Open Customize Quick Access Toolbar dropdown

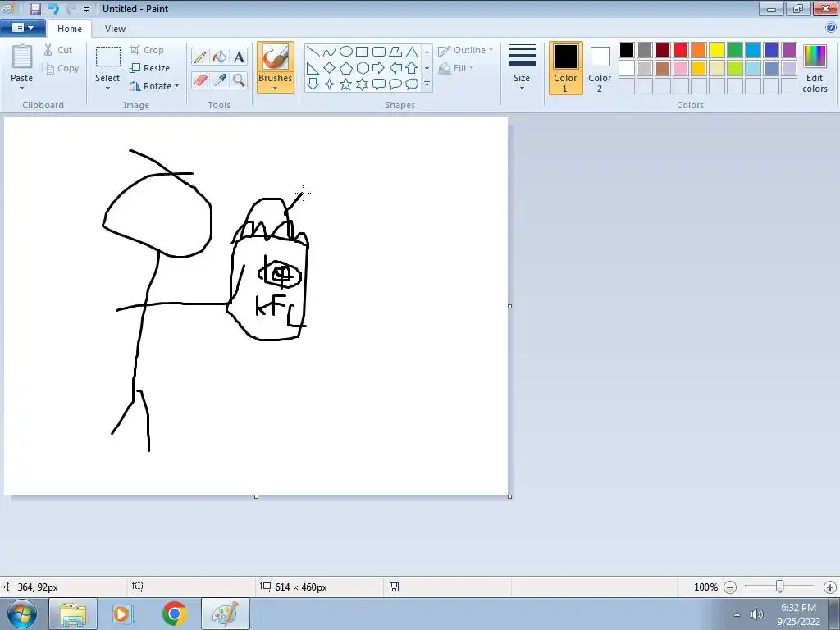pyautogui.click(x=86, y=10)
